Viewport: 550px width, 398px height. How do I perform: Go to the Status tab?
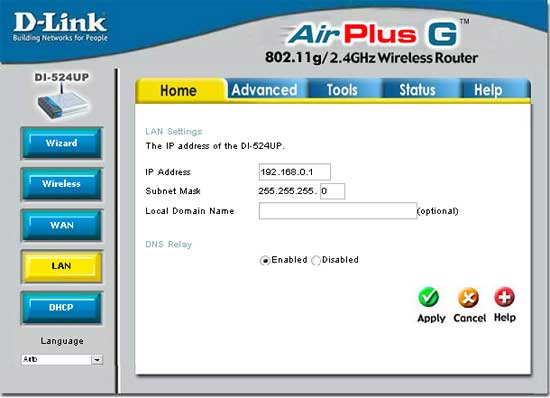(417, 90)
